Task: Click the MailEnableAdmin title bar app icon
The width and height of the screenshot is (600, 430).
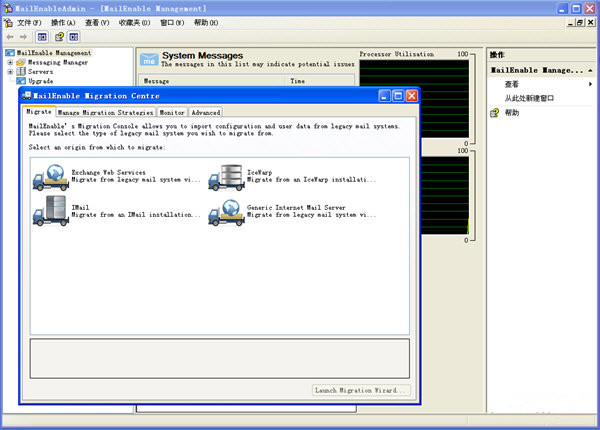Action: coord(8,8)
